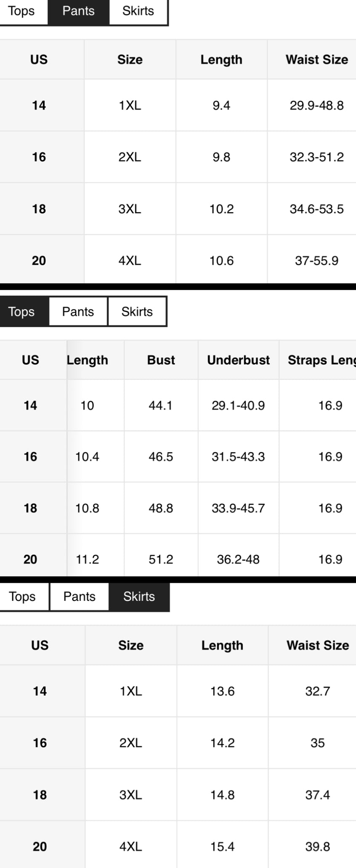Click the Bust column header
The height and width of the screenshot is (868, 356).
pyautogui.click(x=161, y=360)
